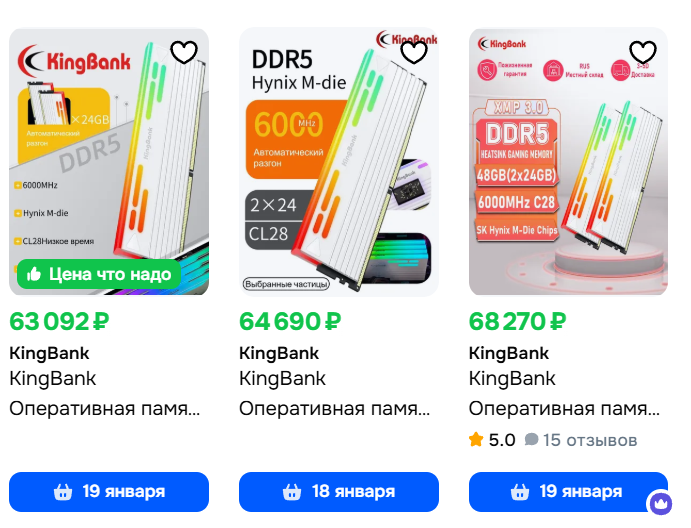Open the first KingBank DDR5 product image
This screenshot has width=691, height=528.
pos(109,162)
